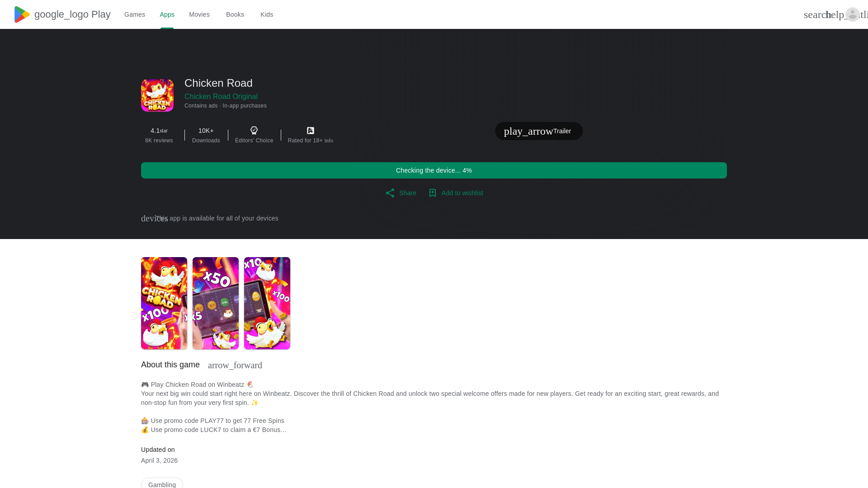Switch to the Movies tab

coord(199,14)
